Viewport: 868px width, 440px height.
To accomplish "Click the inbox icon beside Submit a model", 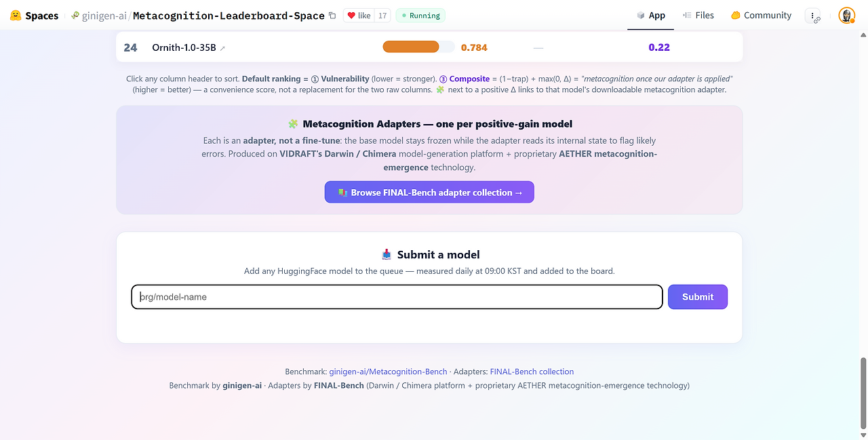I will 387,255.
